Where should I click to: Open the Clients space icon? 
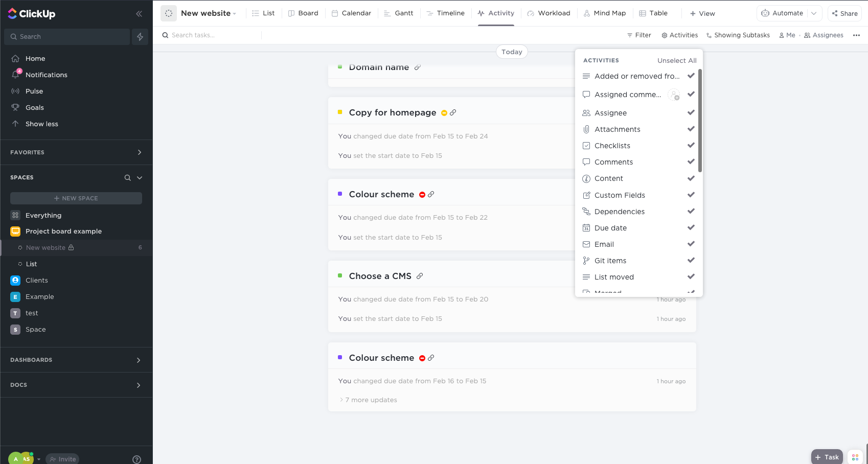(x=15, y=280)
